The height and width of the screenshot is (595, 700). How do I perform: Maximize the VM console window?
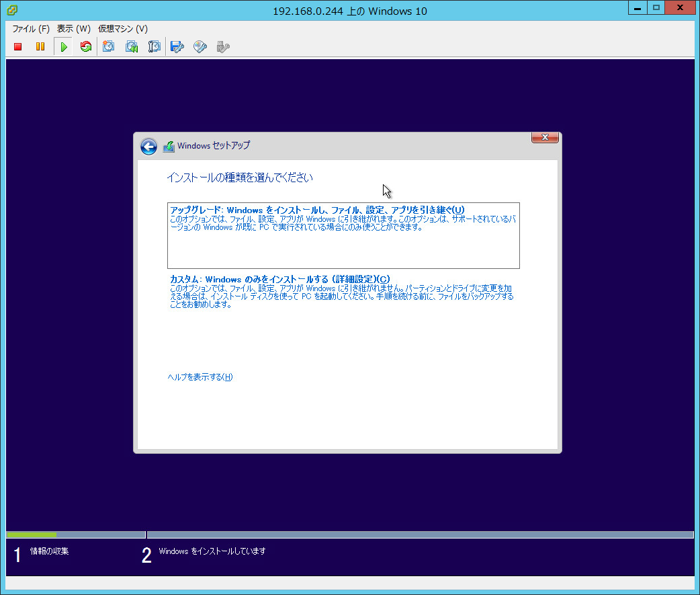point(656,8)
